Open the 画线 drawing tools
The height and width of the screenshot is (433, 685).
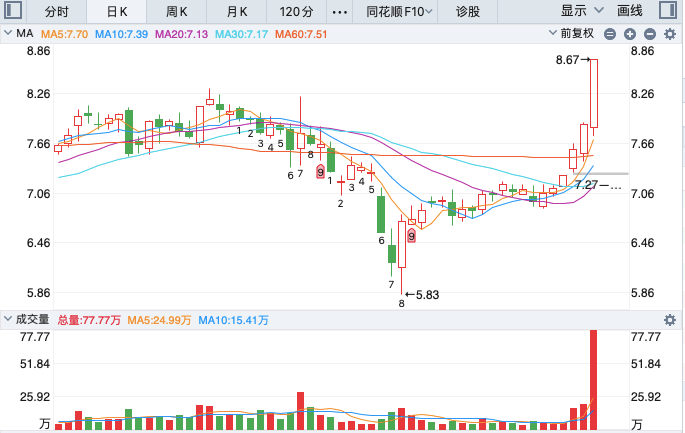pos(630,11)
